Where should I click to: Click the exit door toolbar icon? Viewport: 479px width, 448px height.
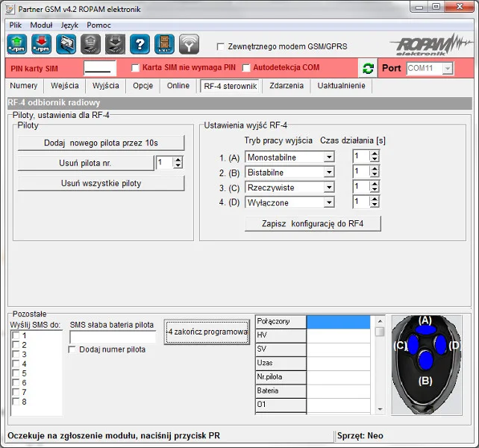[x=164, y=45]
